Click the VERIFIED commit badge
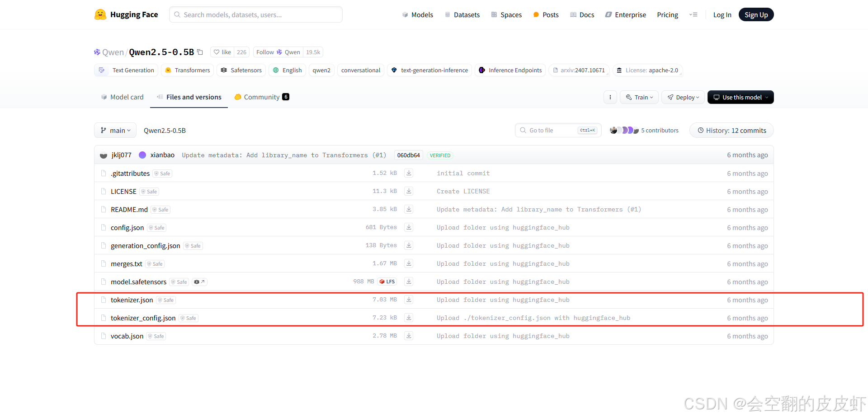868x418 pixels. tap(440, 155)
